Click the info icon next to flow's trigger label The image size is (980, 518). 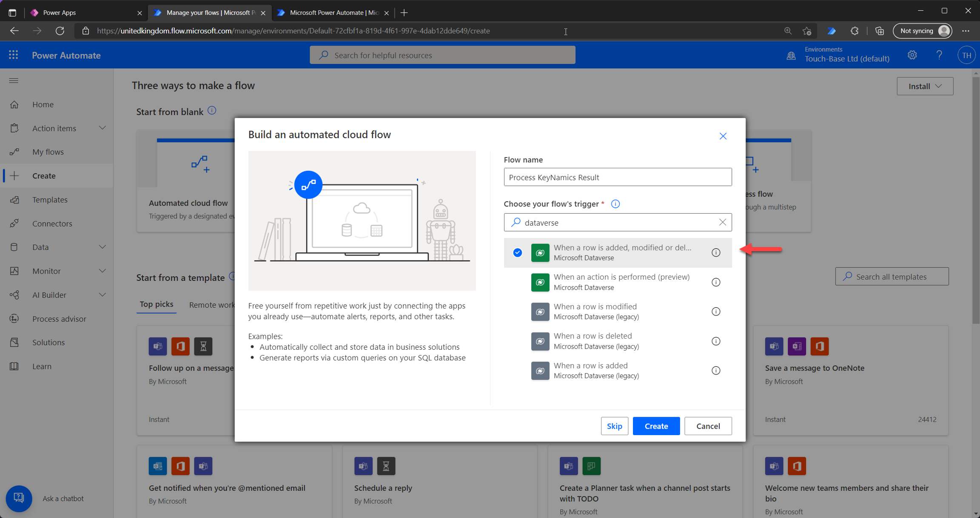point(615,204)
